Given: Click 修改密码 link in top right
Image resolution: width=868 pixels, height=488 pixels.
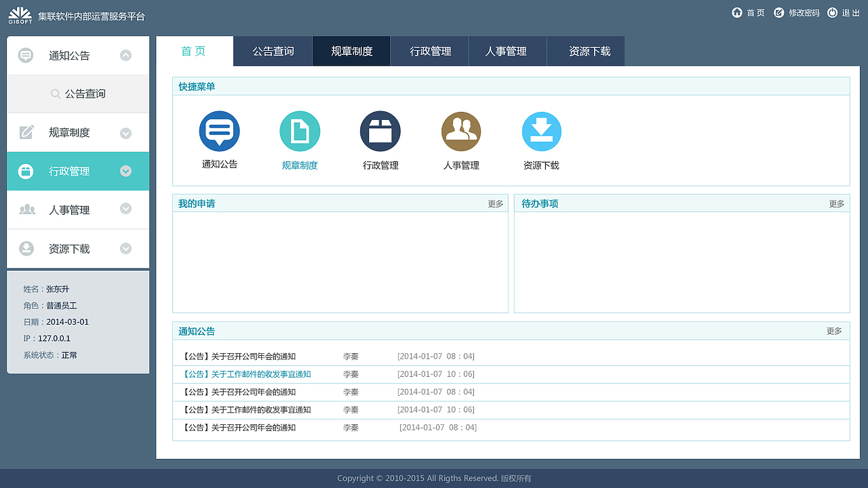Looking at the screenshot, I should (x=804, y=13).
